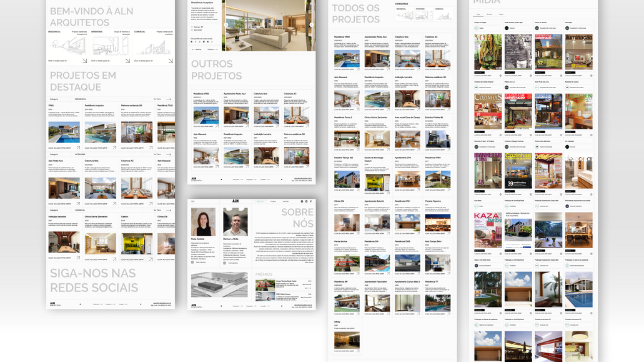Expand "Ver Todos" for the Residencial projects section
This screenshot has height=362, width=644.
(157, 99)
